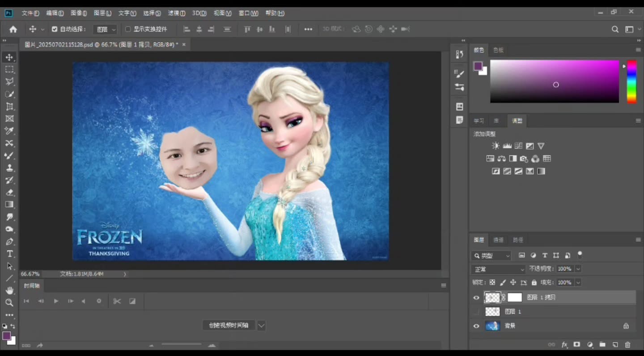Select the Eraser tool

pyautogui.click(x=9, y=193)
